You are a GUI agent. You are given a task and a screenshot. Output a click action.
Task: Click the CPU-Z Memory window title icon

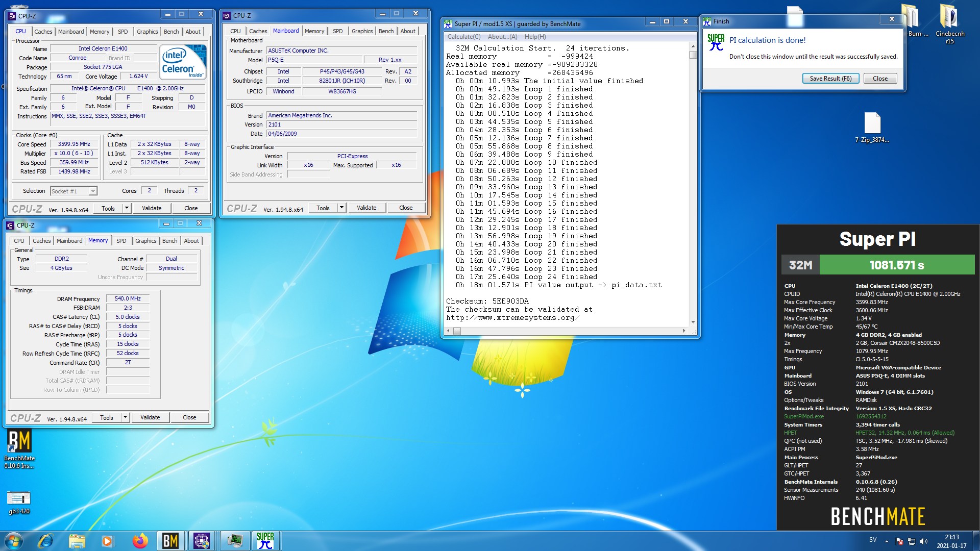(x=10, y=225)
